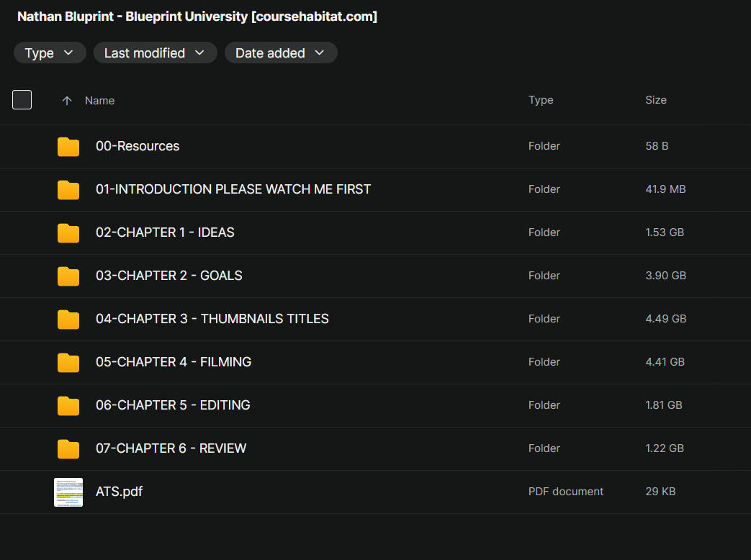Click the ATS.pdf document thumbnail
This screenshot has height=560, width=751.
(x=68, y=492)
